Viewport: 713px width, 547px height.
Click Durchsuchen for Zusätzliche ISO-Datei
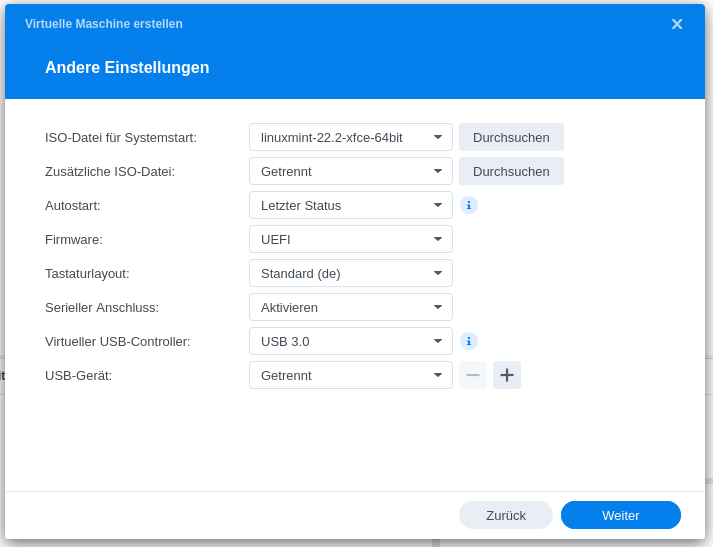pyautogui.click(x=511, y=171)
